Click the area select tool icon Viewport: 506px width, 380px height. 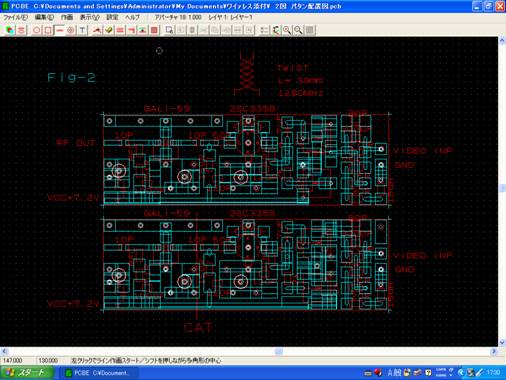click(169, 30)
